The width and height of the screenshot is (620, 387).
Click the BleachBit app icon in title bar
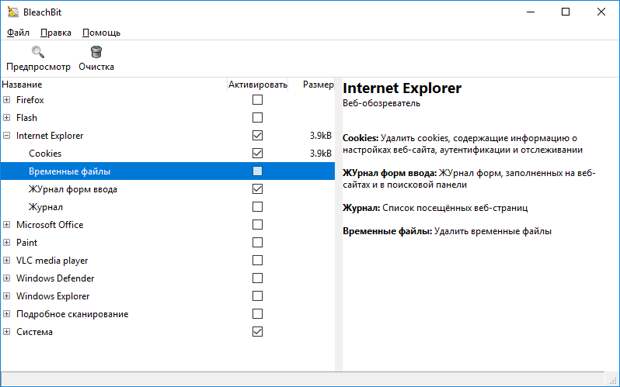coord(13,12)
